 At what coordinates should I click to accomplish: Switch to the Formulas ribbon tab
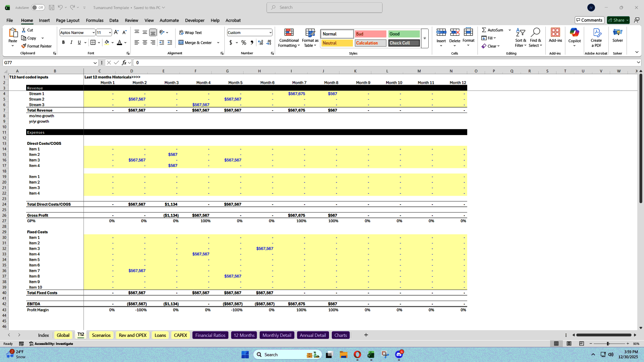[95, 20]
